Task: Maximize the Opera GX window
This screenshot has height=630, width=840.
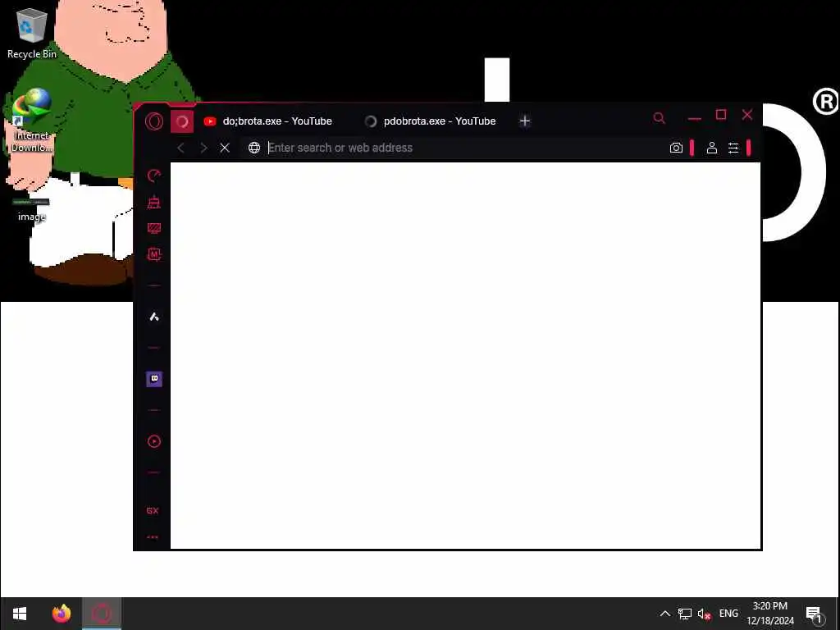Action: [x=721, y=115]
